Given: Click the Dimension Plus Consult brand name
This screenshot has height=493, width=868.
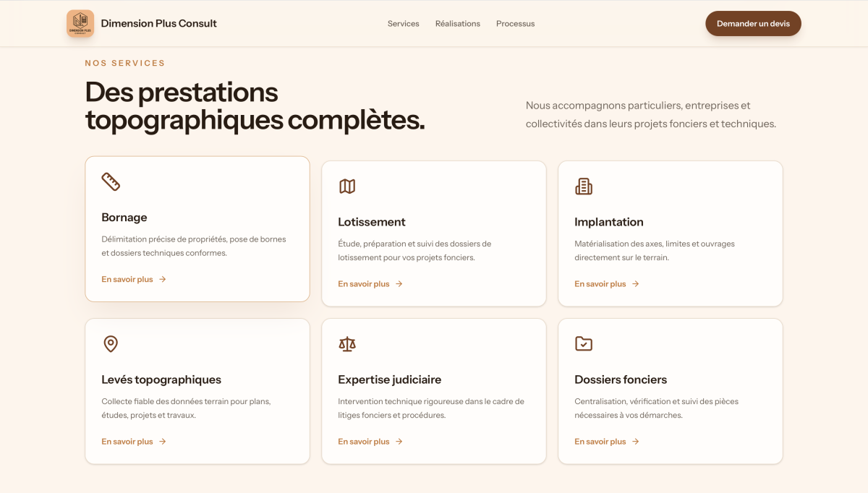Looking at the screenshot, I should 159,23.
